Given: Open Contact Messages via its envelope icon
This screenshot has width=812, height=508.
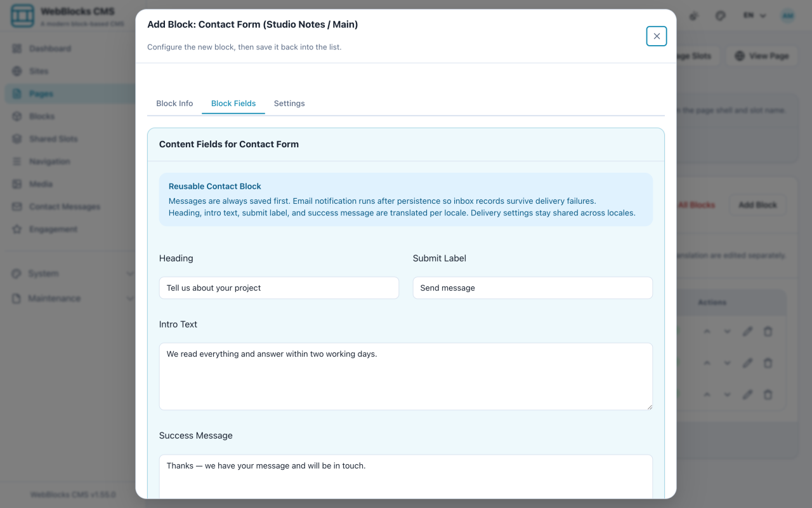Looking at the screenshot, I should (17, 206).
